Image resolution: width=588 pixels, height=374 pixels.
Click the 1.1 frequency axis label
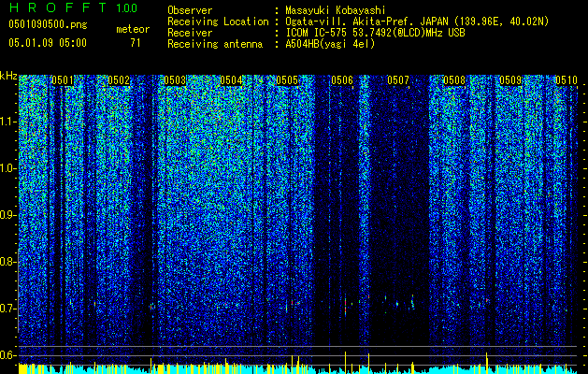click(x=7, y=122)
